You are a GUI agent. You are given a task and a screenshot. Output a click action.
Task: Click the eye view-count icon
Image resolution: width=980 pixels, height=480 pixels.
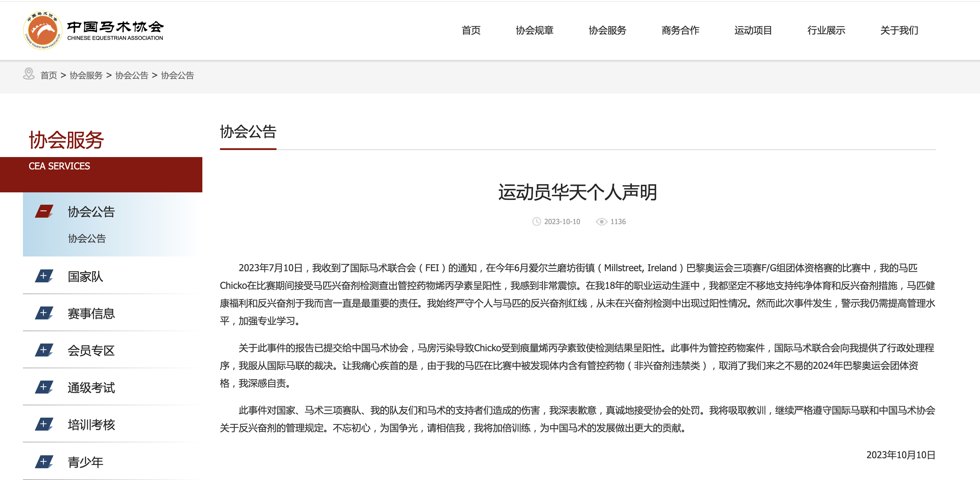tap(601, 221)
